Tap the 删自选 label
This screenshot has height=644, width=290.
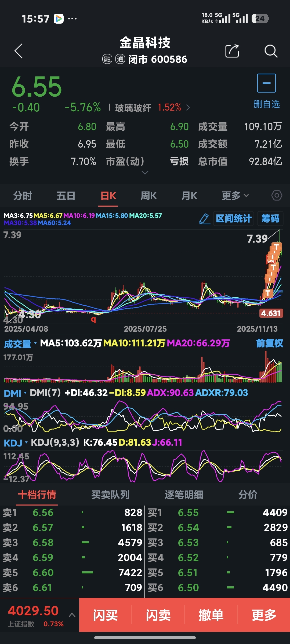click(x=267, y=104)
